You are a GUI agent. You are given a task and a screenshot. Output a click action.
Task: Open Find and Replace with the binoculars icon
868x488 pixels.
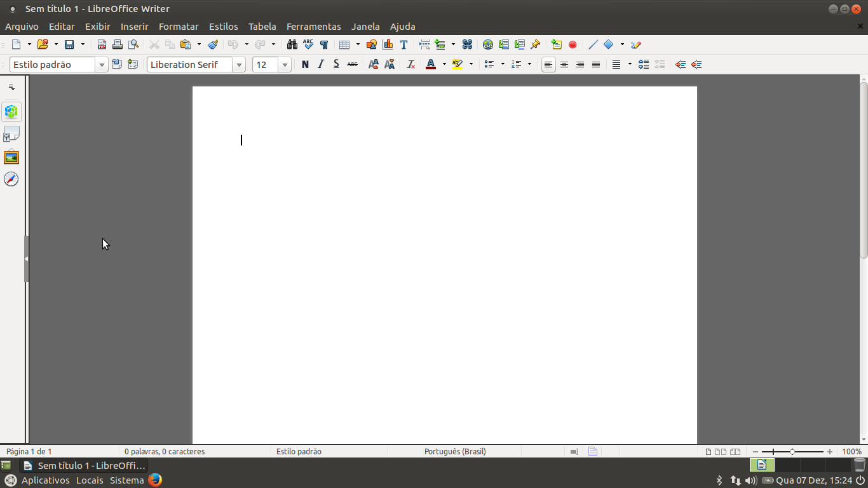pyautogui.click(x=292, y=44)
